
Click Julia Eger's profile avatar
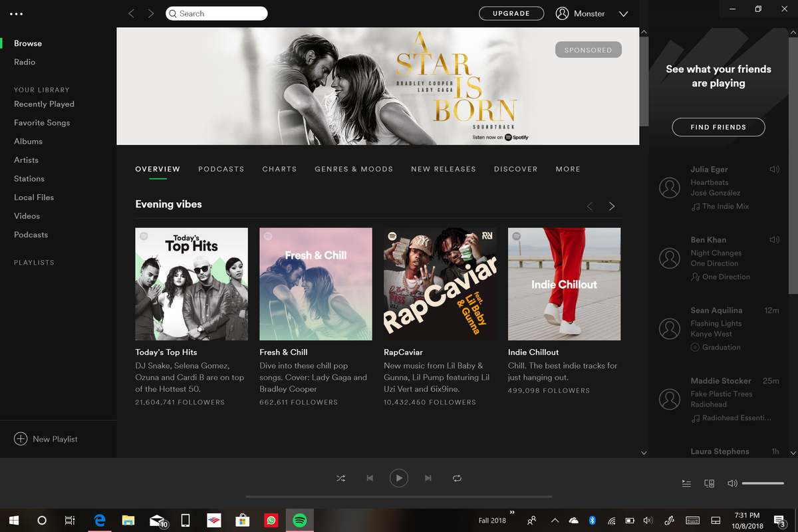[669, 188]
